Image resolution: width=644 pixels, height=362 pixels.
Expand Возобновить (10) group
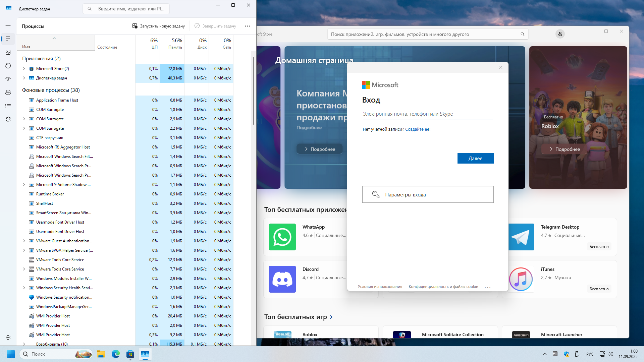click(x=24, y=344)
